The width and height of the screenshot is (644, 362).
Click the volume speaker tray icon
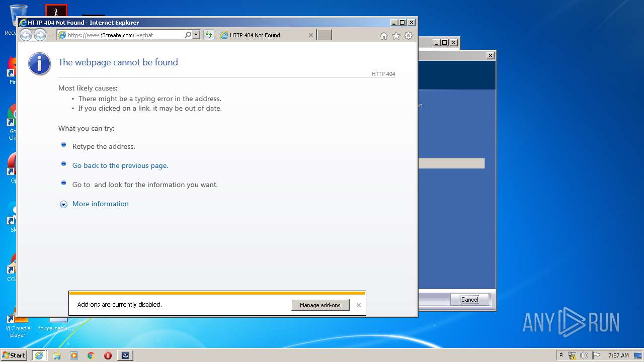[x=584, y=355]
